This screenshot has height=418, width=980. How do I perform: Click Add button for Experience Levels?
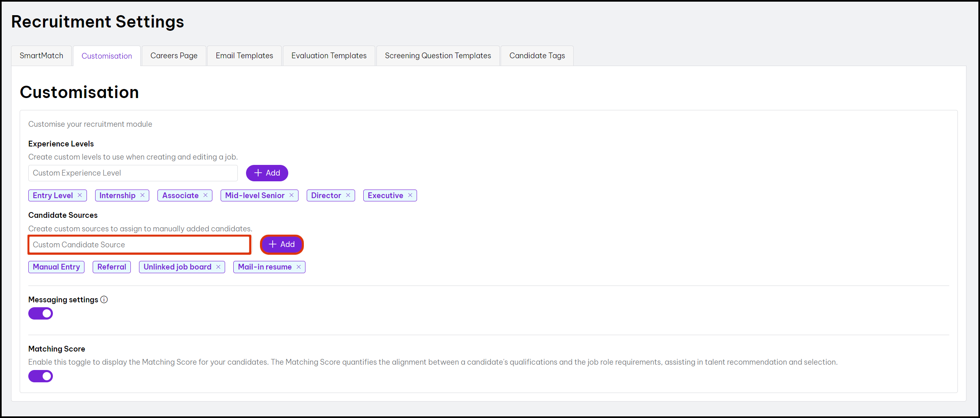[267, 173]
